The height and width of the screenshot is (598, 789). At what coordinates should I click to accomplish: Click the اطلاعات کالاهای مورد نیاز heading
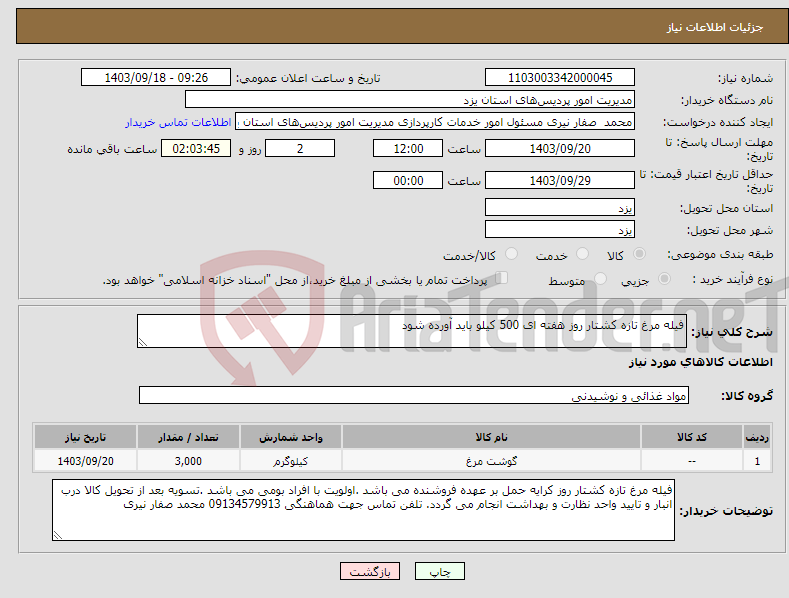click(700, 362)
